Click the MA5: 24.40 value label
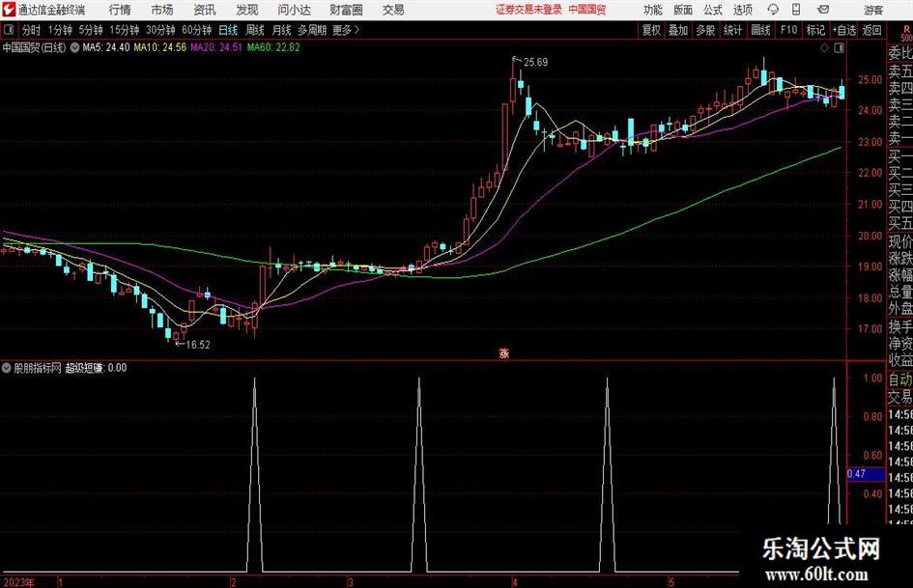 pyautogui.click(x=106, y=47)
